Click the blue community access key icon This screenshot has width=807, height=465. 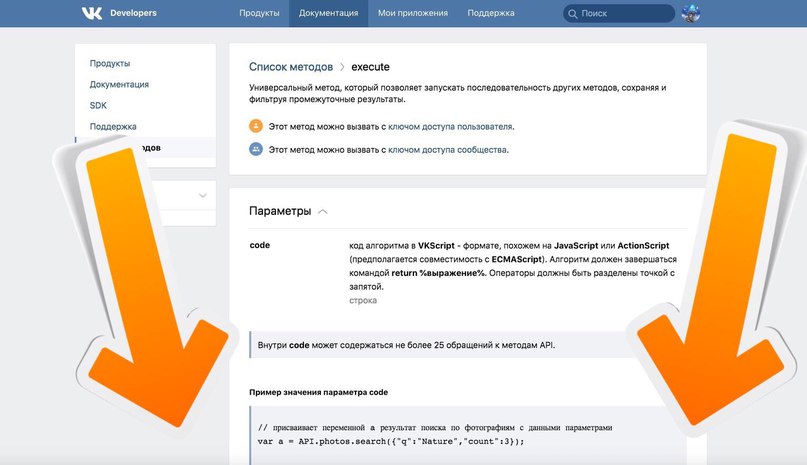click(x=256, y=149)
